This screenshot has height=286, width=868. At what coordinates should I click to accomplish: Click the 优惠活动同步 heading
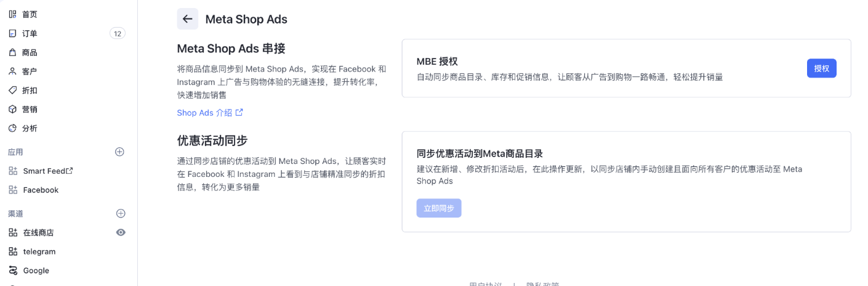pyautogui.click(x=212, y=140)
